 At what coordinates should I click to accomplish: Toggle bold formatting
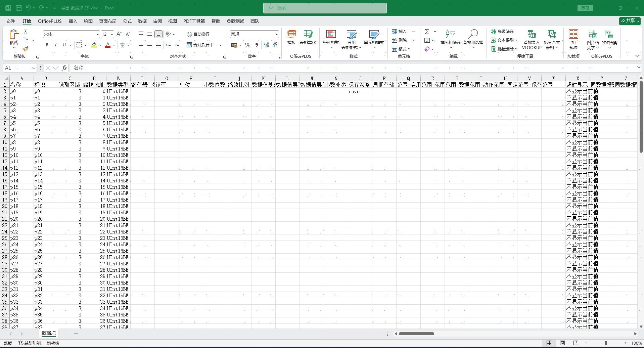(x=47, y=45)
